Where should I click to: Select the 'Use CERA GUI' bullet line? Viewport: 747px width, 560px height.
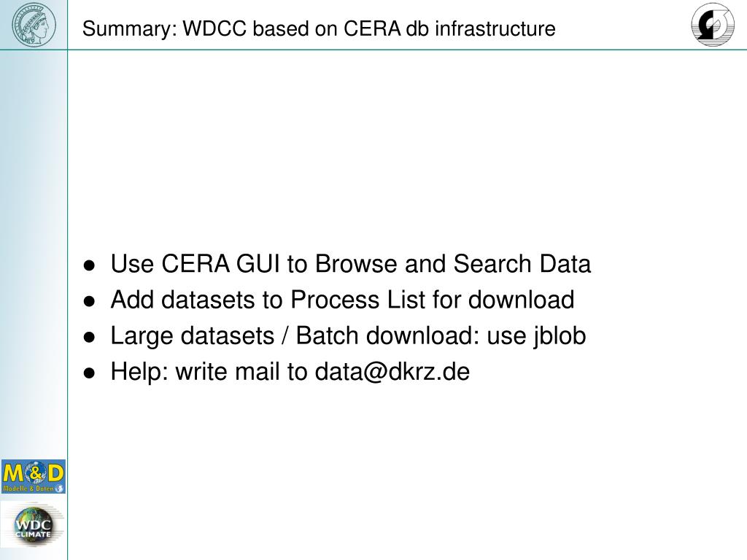(351, 264)
